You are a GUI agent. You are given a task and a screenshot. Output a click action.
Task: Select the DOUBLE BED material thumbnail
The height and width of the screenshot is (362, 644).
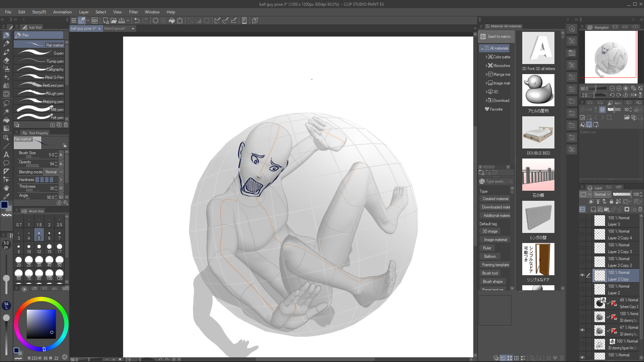click(x=538, y=133)
